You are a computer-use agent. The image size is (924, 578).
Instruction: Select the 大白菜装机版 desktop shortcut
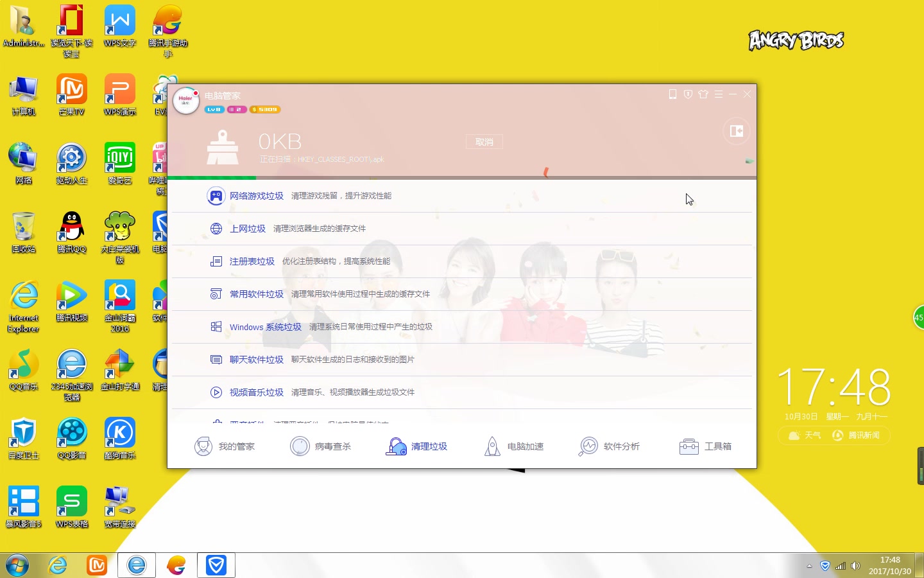pyautogui.click(x=120, y=237)
